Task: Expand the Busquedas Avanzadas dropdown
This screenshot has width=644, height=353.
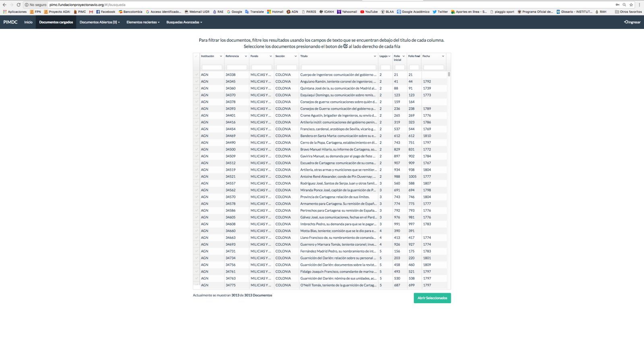Action: (x=184, y=22)
